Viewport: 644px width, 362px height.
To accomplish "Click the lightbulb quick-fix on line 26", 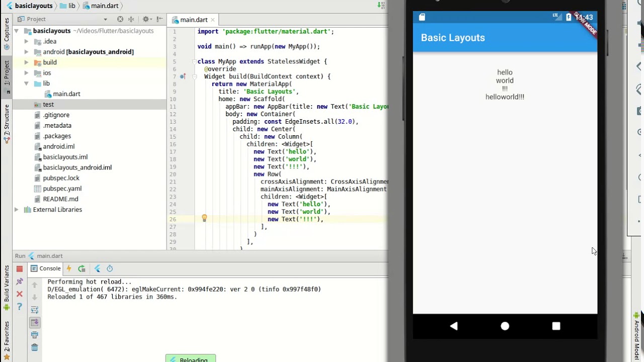I will (204, 218).
